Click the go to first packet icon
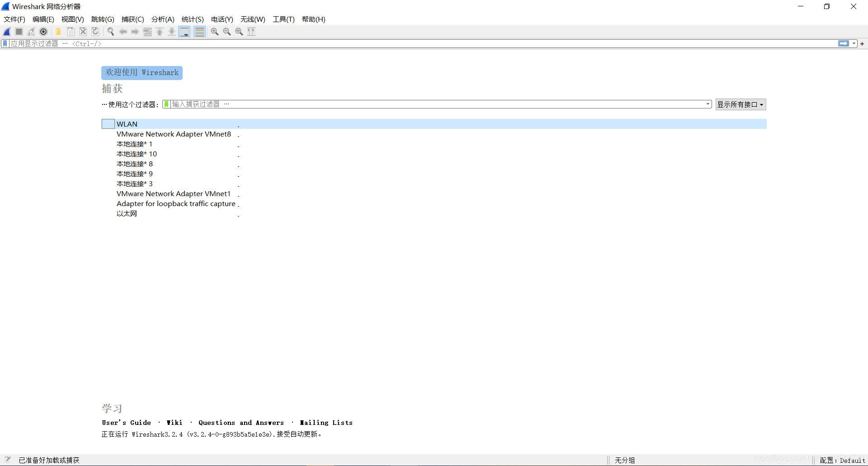This screenshot has width=868, height=466. coord(160,32)
